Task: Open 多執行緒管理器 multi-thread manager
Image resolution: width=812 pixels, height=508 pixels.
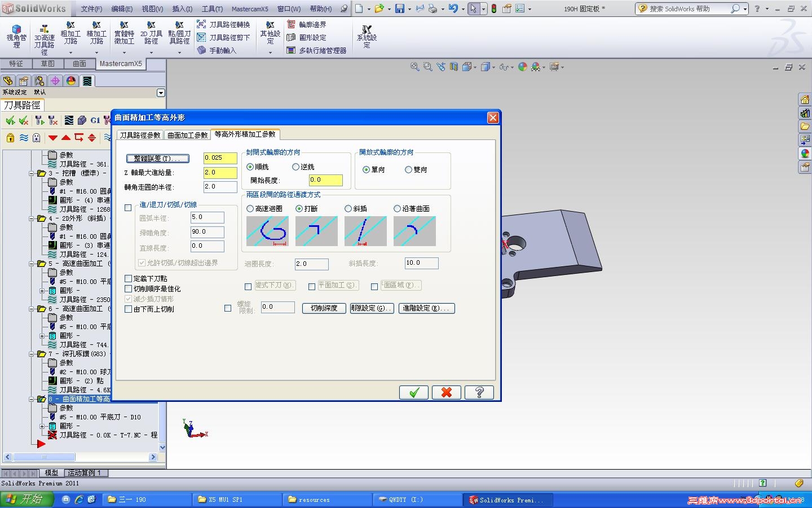Action: tap(316, 50)
